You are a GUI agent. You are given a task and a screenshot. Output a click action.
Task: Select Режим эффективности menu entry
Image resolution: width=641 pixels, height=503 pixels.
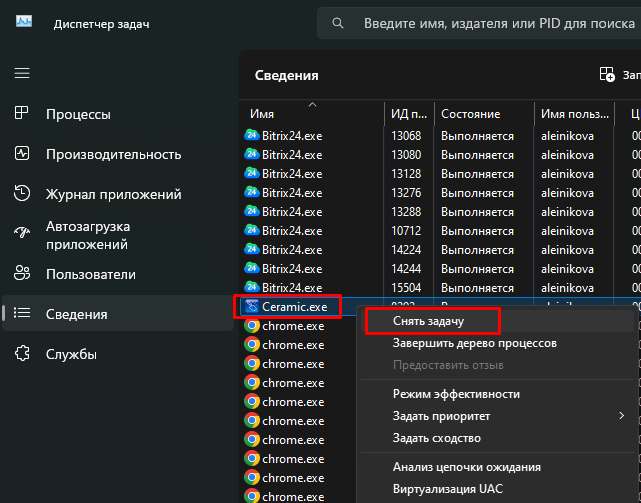click(x=456, y=393)
